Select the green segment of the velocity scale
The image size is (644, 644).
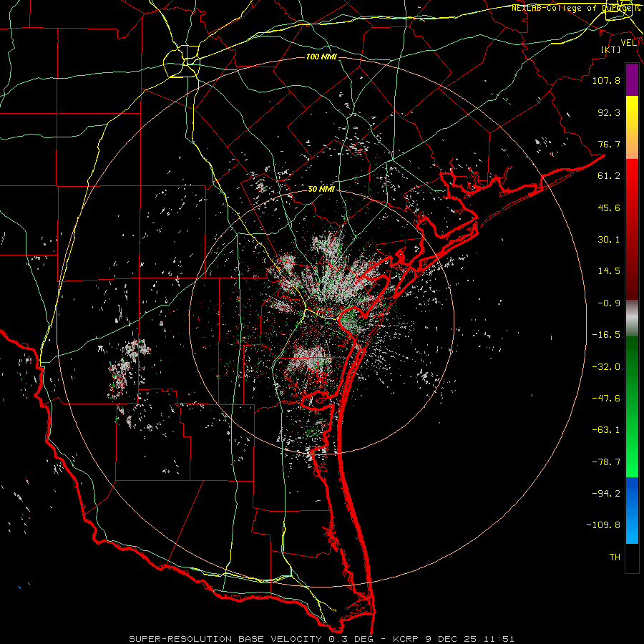click(632, 406)
